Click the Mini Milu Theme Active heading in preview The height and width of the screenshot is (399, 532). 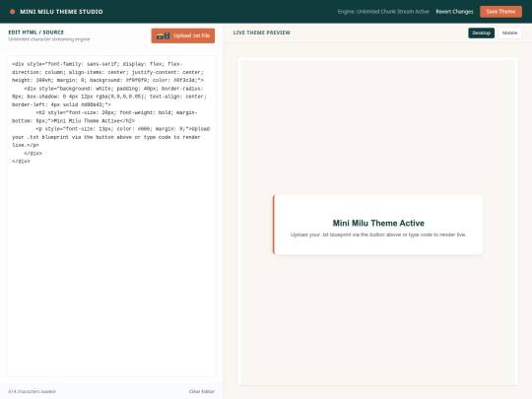pyautogui.click(x=378, y=223)
